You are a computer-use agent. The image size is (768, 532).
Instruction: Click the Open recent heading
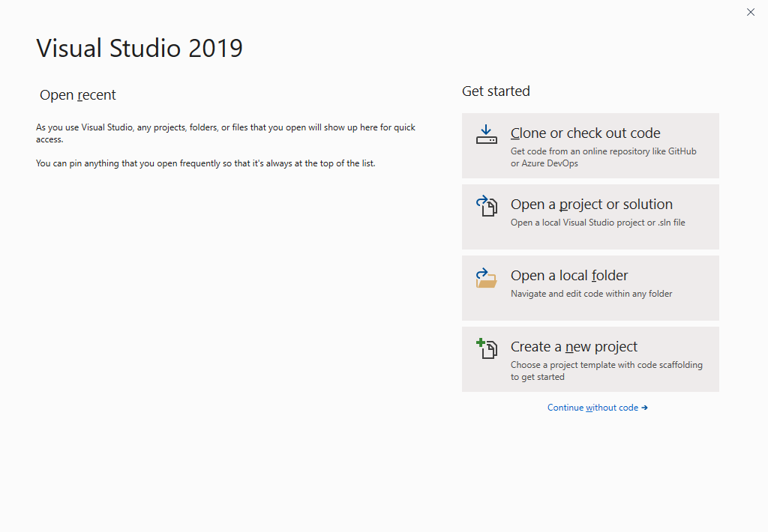click(x=78, y=95)
